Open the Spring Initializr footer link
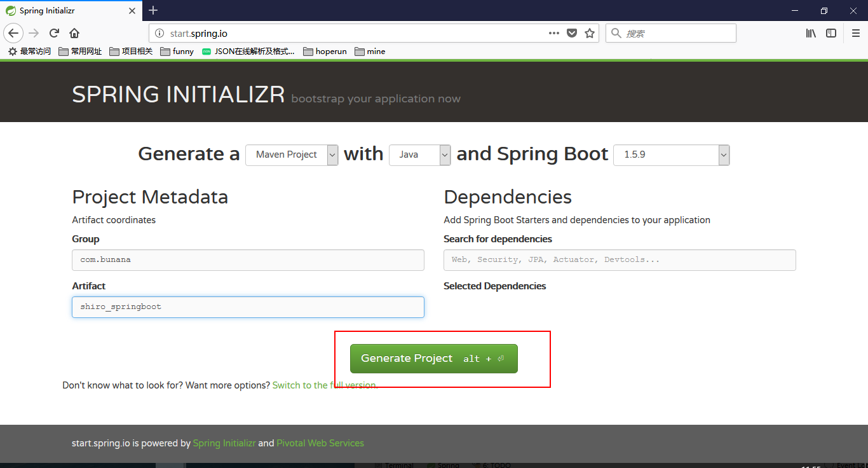868x468 pixels. click(224, 443)
